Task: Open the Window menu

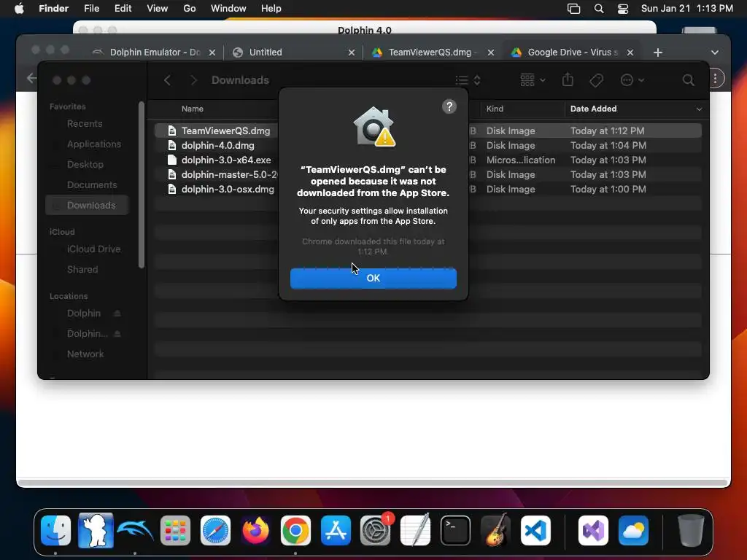Action: coord(228,9)
